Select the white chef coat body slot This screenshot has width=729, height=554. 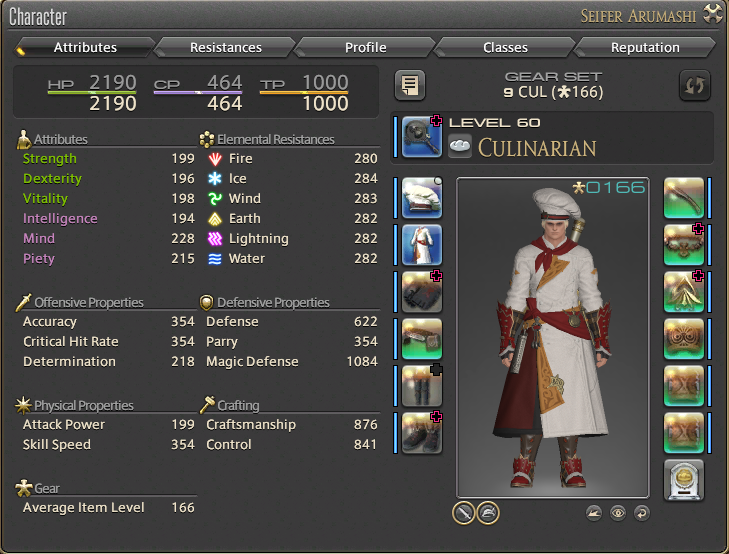coord(422,245)
